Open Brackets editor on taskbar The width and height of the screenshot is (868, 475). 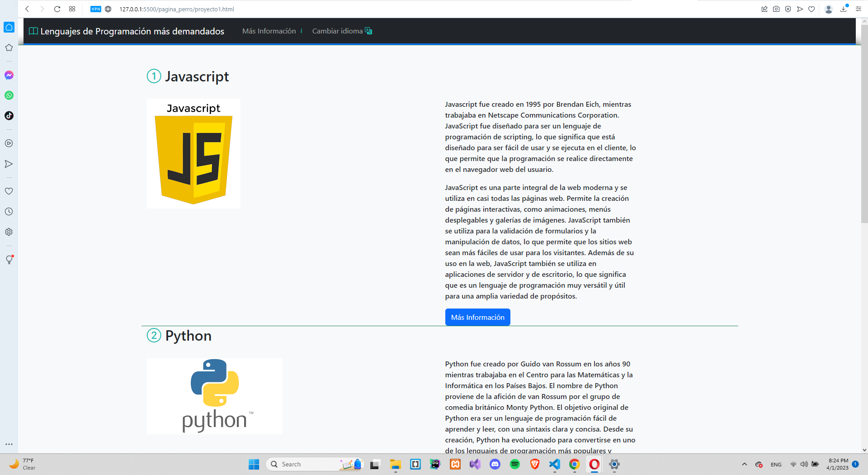point(415,464)
